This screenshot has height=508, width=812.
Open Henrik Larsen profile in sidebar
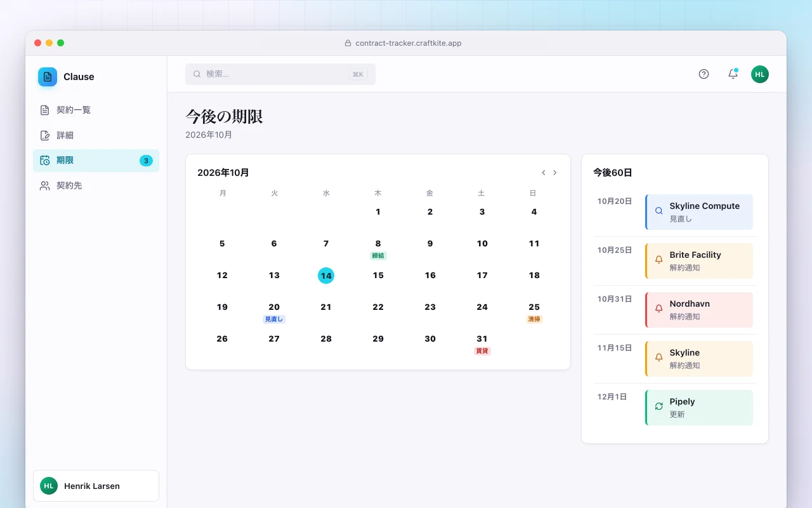[96, 486]
